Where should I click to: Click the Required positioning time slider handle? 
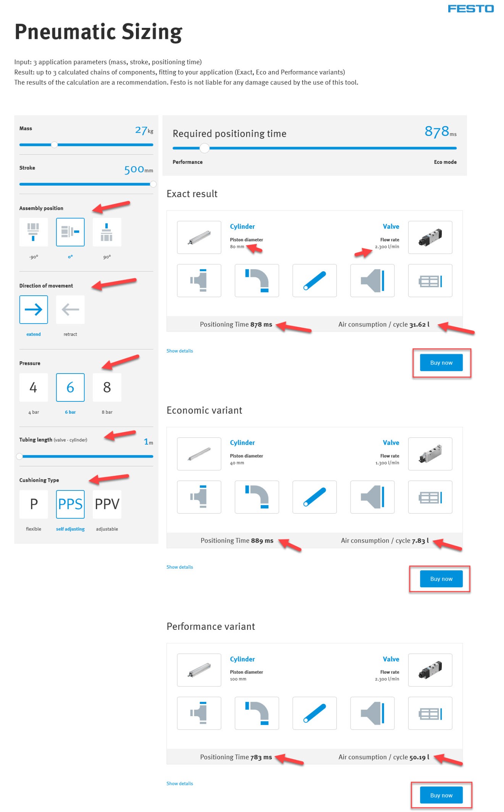205,148
